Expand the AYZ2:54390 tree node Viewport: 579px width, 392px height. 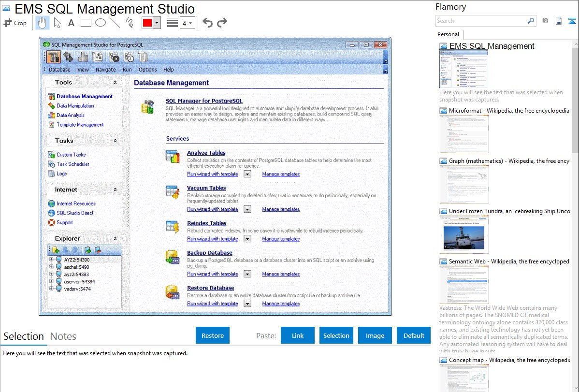tap(51, 260)
